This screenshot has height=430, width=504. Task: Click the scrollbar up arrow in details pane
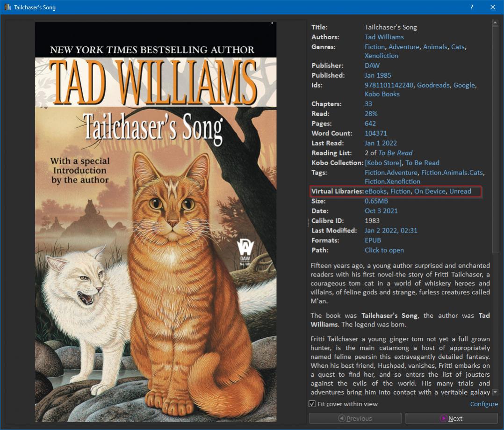click(x=495, y=22)
